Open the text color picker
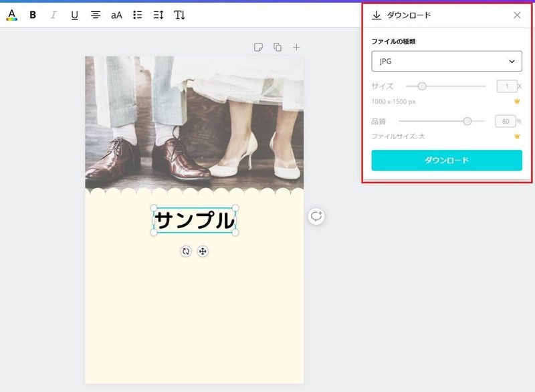Screen dimensions: 535x392 coord(11,14)
